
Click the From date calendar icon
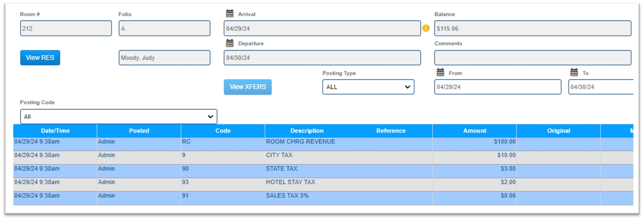[x=440, y=72]
